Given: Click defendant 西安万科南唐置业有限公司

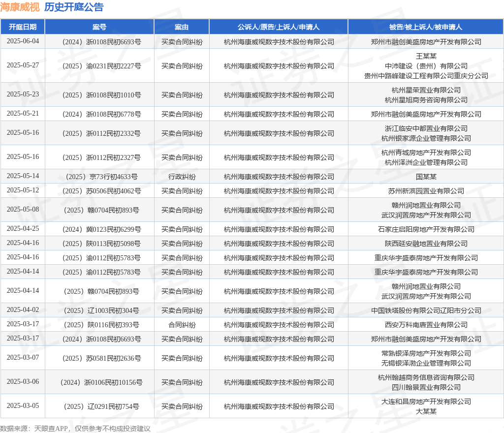Looking at the screenshot, I should (426, 325).
